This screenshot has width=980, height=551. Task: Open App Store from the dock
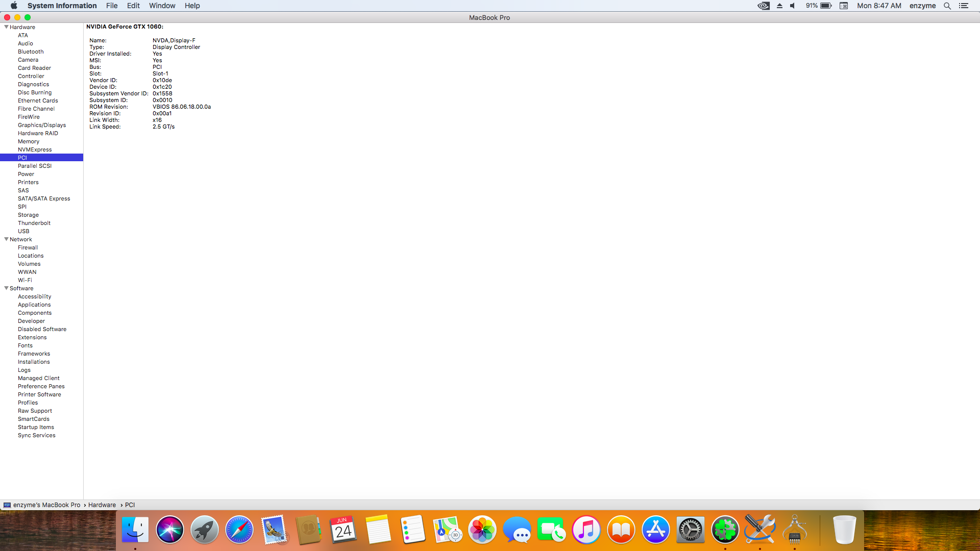[x=655, y=530]
